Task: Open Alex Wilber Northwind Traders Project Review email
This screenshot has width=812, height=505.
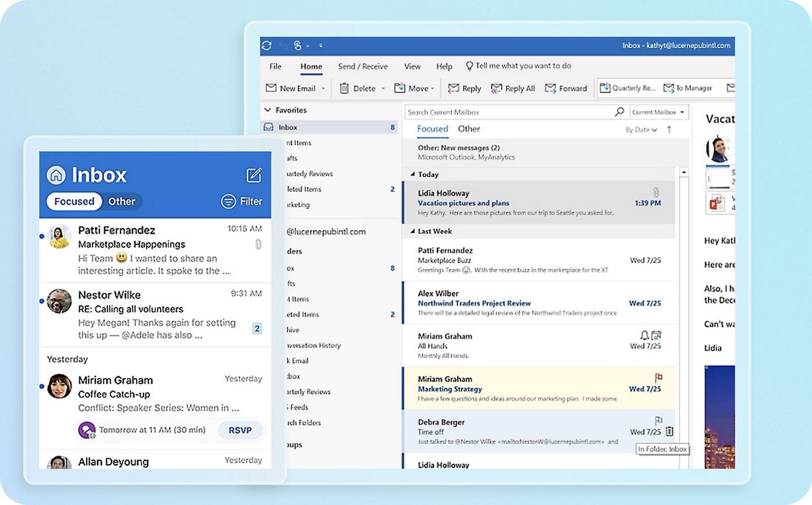Action: (539, 303)
